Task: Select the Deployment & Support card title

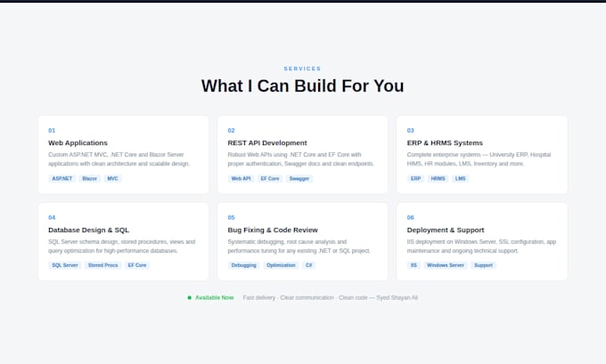Action: (446, 230)
